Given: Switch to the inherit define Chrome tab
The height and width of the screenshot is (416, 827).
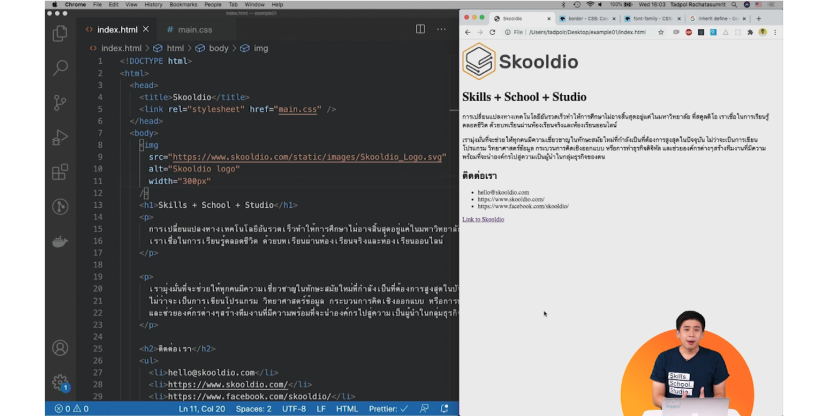Looking at the screenshot, I should [x=718, y=18].
